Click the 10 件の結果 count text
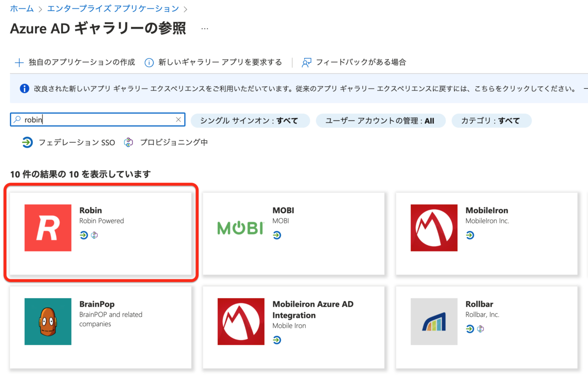Viewport: 588px width, 379px height. tap(80, 174)
